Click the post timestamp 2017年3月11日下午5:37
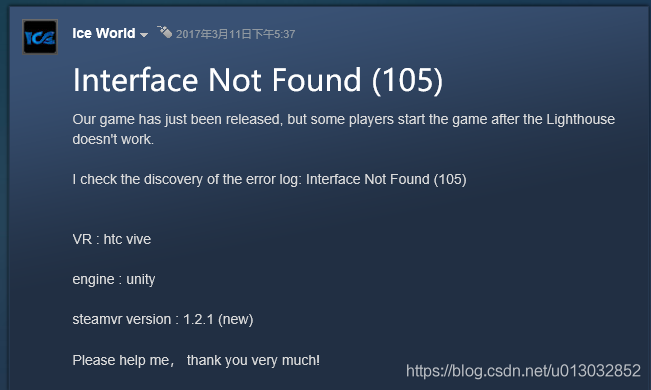Image resolution: width=651 pixels, height=390 pixels. tap(235, 34)
